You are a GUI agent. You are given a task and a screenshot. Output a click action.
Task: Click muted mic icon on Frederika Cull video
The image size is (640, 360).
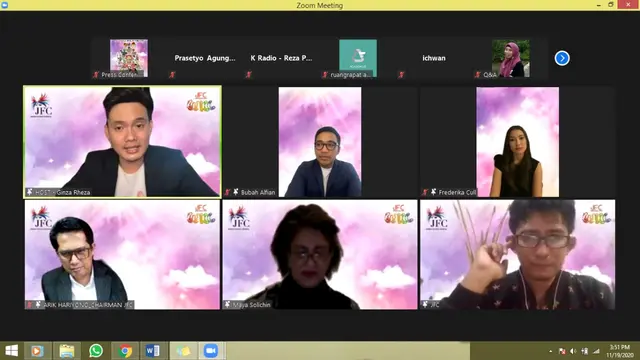pos(425,192)
